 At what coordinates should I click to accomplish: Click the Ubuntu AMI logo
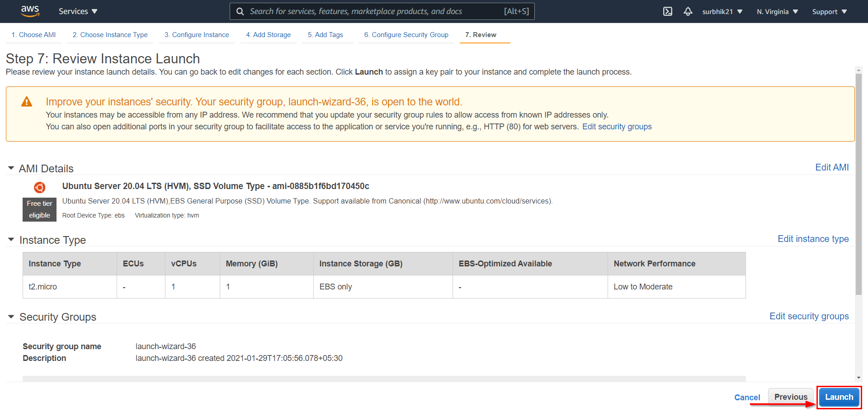39,187
